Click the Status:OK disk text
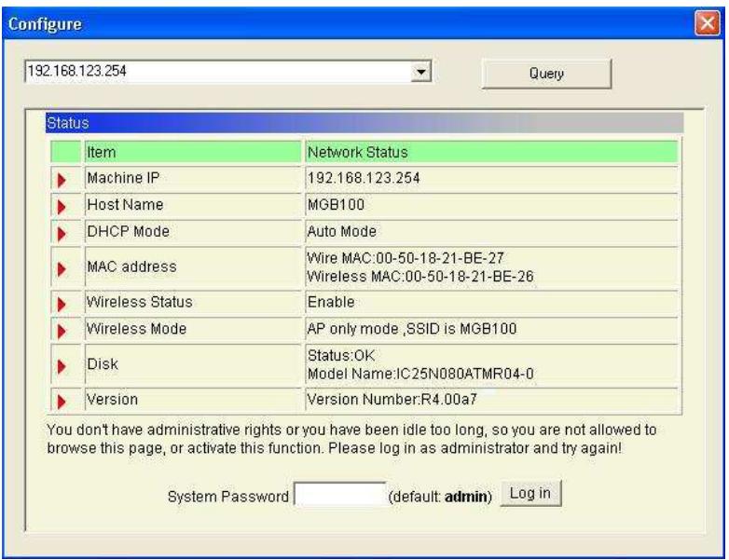Image resolution: width=729 pixels, height=560 pixels. click(x=341, y=356)
